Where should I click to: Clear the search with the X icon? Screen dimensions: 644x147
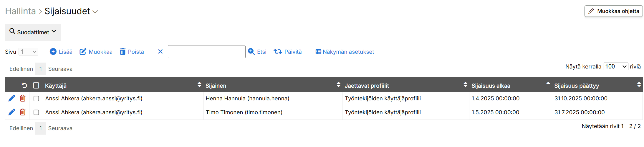click(160, 52)
